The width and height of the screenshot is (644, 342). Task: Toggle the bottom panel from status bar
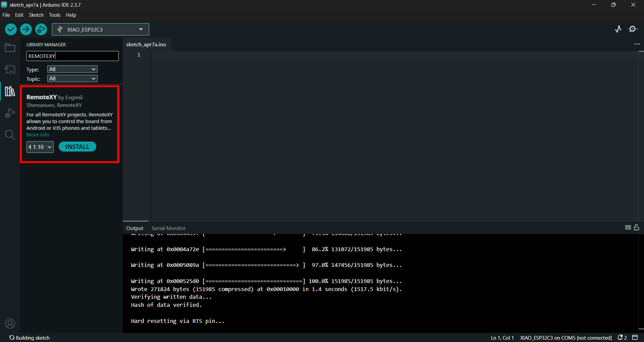point(635,337)
